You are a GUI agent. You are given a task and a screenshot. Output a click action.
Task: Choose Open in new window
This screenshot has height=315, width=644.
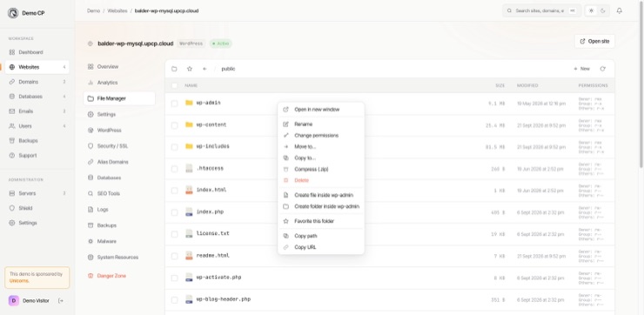[x=321, y=110]
